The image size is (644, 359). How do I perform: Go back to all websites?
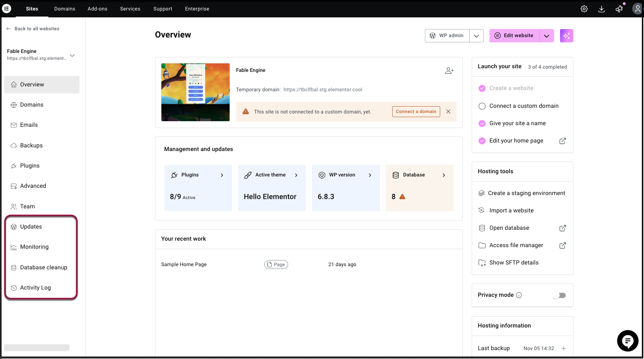tap(33, 29)
